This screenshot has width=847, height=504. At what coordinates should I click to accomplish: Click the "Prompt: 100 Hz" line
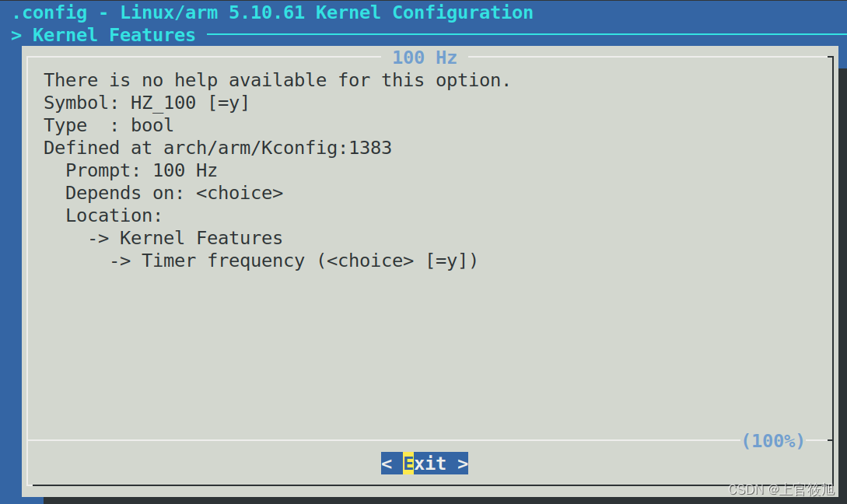click(141, 170)
